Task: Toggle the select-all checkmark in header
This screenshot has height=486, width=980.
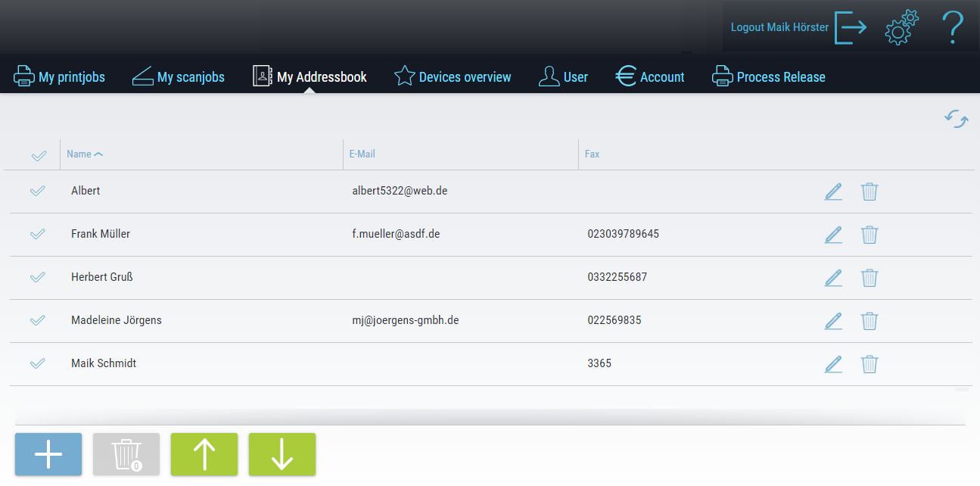Action: pos(39,155)
